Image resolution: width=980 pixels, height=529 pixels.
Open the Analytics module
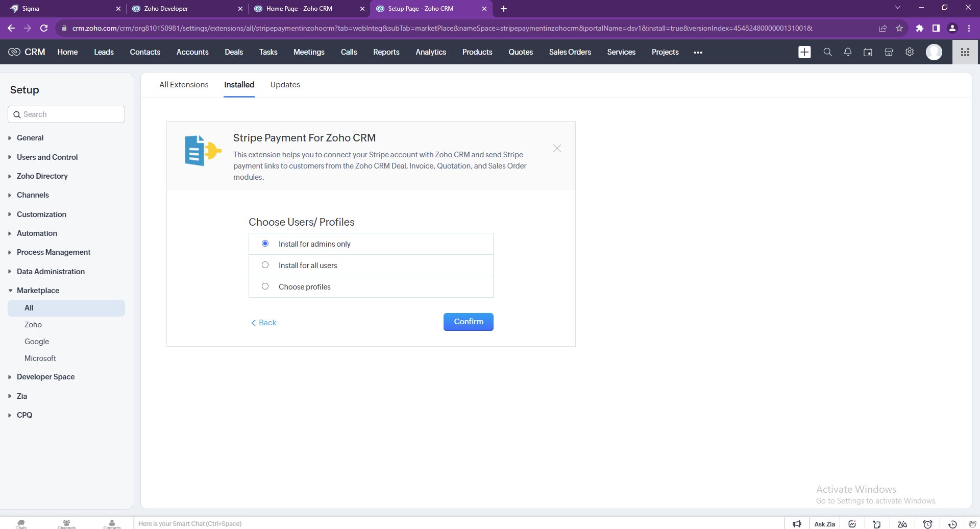(x=431, y=52)
